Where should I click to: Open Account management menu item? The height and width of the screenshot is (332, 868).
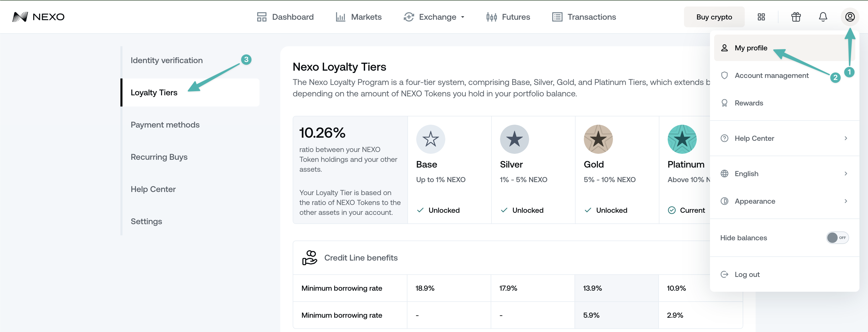(784, 75)
